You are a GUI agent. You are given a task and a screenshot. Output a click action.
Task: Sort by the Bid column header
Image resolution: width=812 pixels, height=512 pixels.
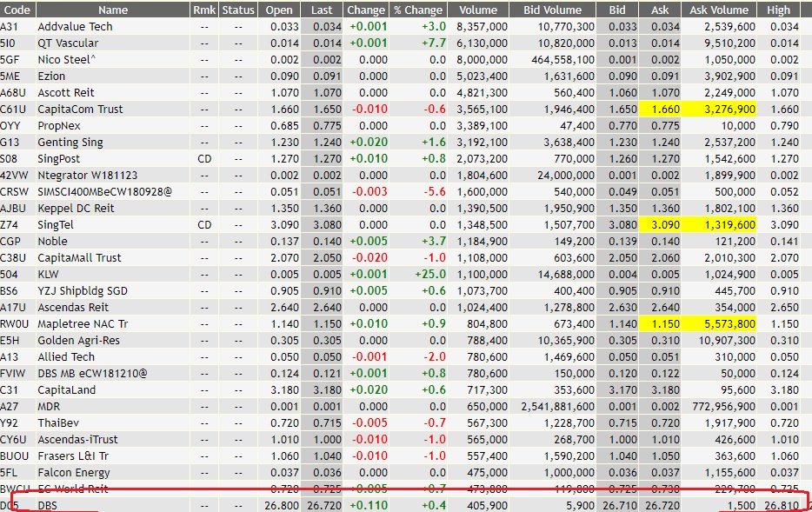click(x=617, y=10)
